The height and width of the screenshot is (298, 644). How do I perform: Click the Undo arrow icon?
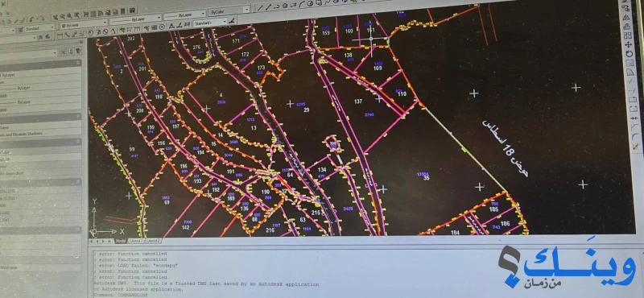point(32,19)
